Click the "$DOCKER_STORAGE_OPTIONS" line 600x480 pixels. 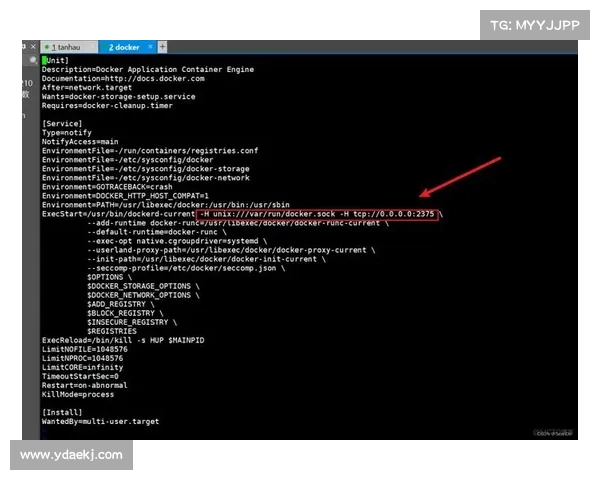tap(143, 286)
